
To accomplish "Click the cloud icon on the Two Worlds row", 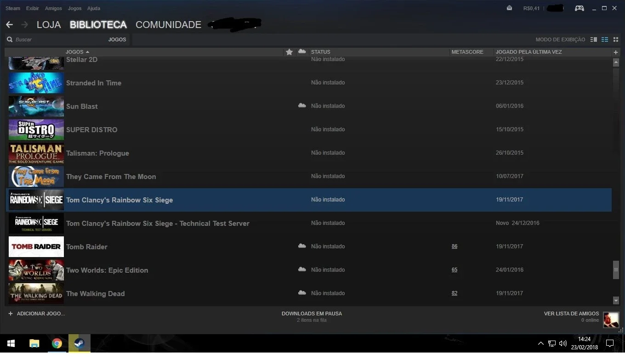I will click(x=302, y=269).
